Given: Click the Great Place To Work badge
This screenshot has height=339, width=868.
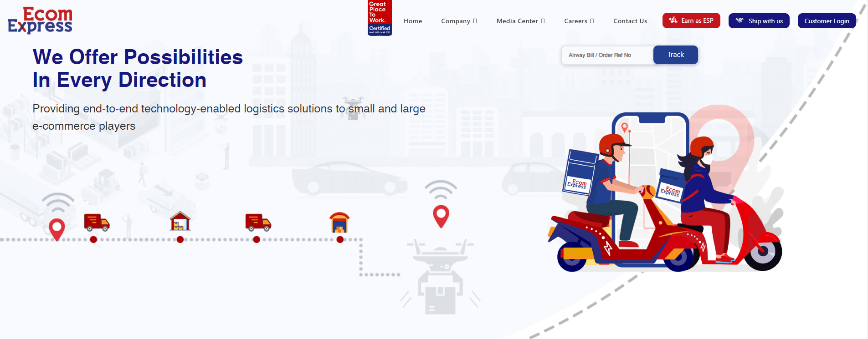Looking at the screenshot, I should [380, 18].
